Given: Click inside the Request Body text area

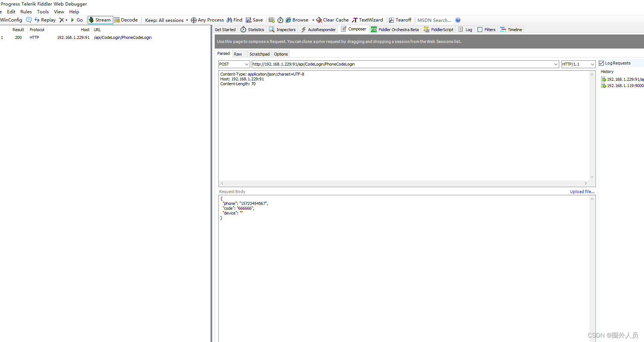Looking at the screenshot, I should pos(404,269).
